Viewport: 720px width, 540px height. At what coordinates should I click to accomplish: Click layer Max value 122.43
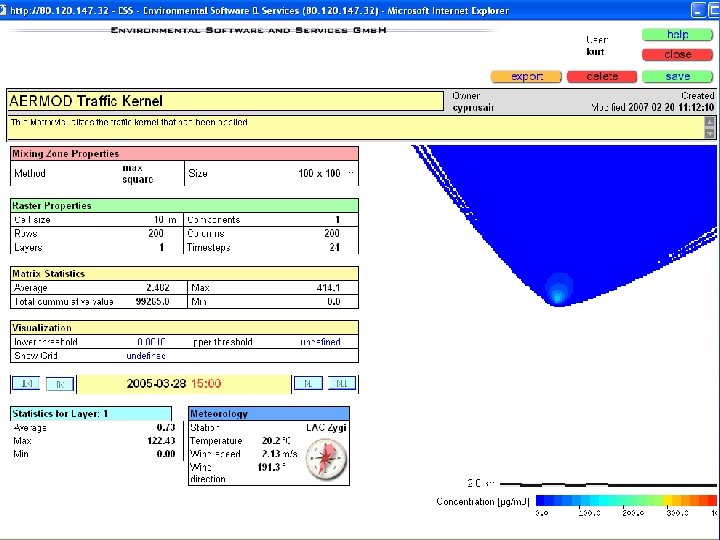pos(161,441)
